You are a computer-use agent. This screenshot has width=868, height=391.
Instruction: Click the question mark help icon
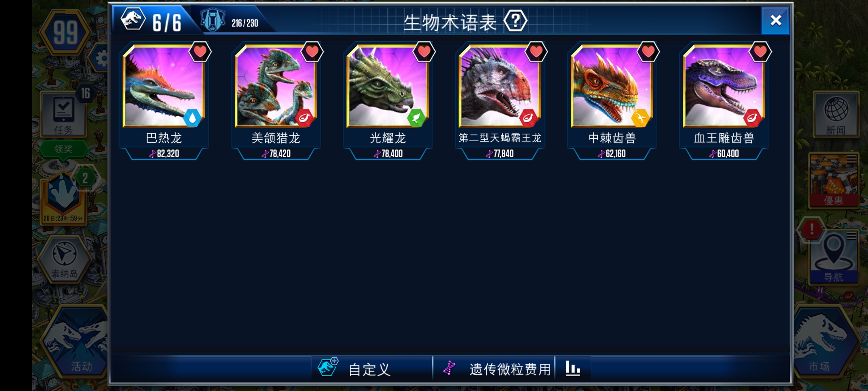pyautogui.click(x=515, y=21)
